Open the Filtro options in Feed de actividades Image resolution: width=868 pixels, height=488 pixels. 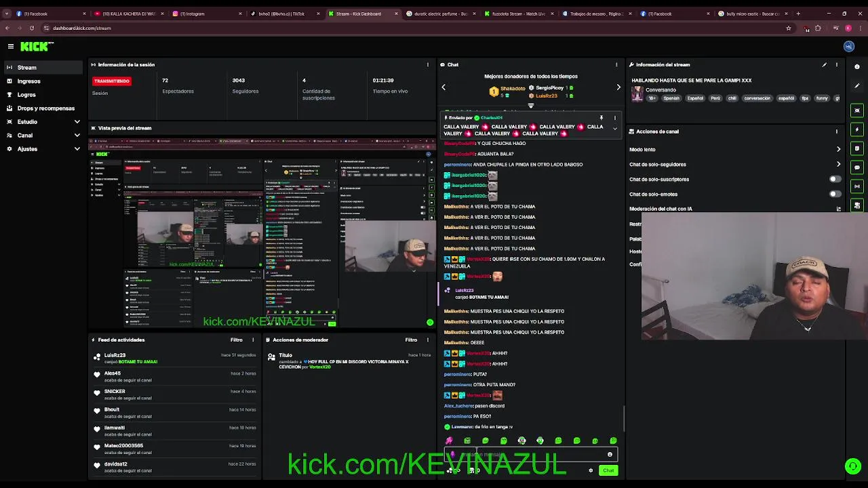point(236,340)
